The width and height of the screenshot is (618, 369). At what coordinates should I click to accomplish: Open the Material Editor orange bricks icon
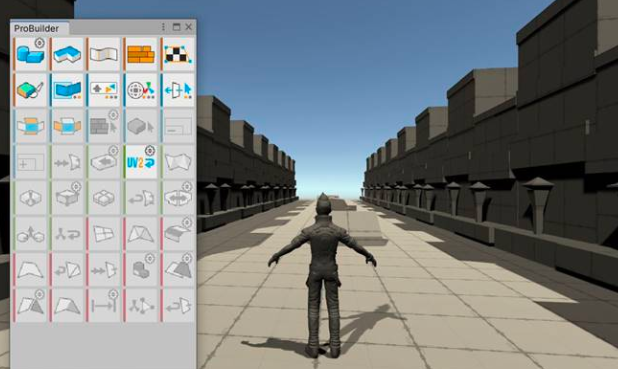pos(141,54)
